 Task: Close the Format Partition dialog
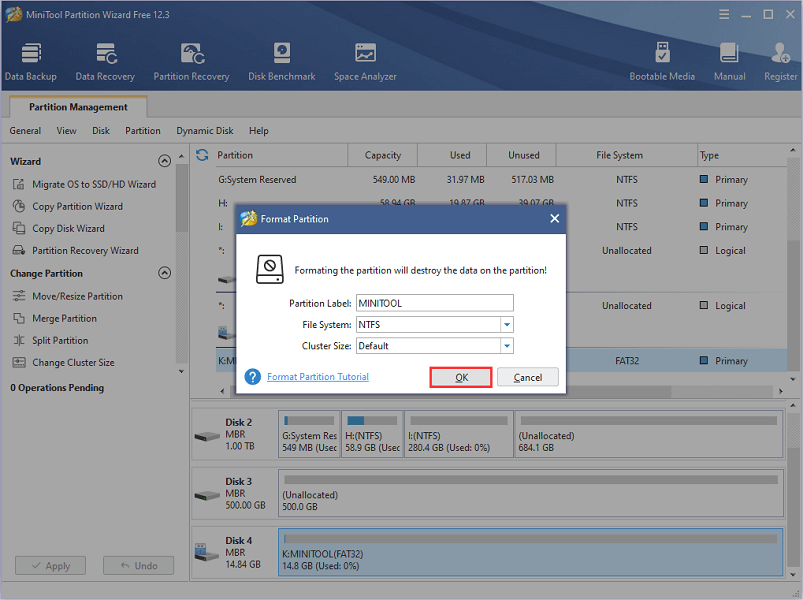point(554,219)
